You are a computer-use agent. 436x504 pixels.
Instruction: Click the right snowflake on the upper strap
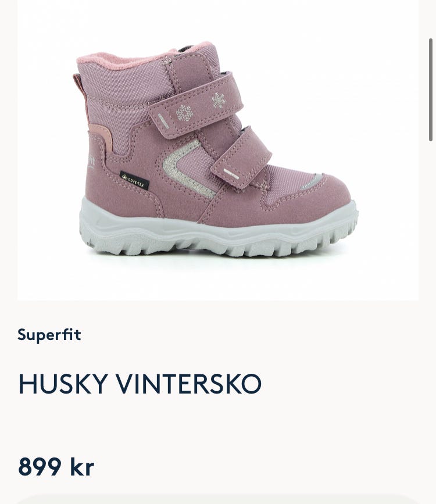click(x=219, y=101)
